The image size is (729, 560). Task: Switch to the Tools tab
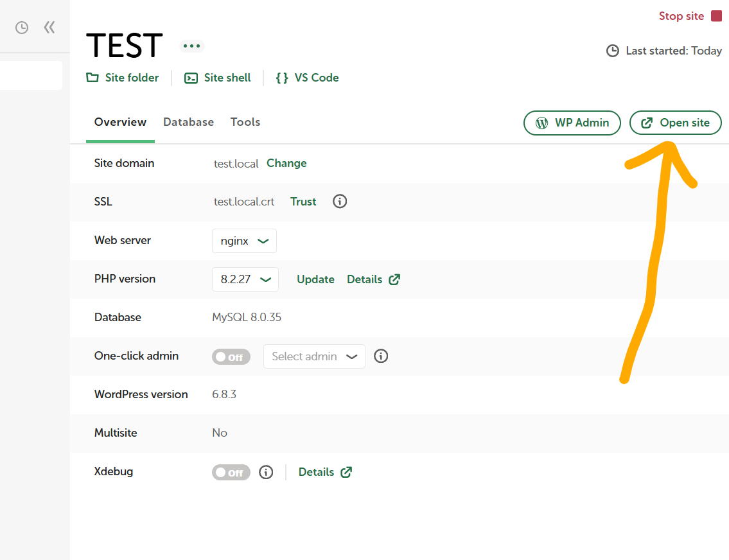point(245,122)
